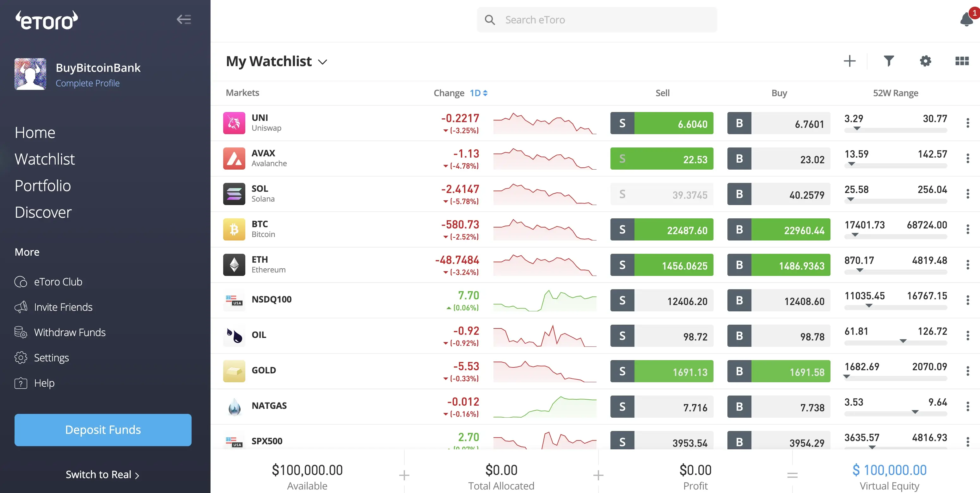Open watchlist settings gear icon
This screenshot has height=493, width=980.
click(x=925, y=61)
